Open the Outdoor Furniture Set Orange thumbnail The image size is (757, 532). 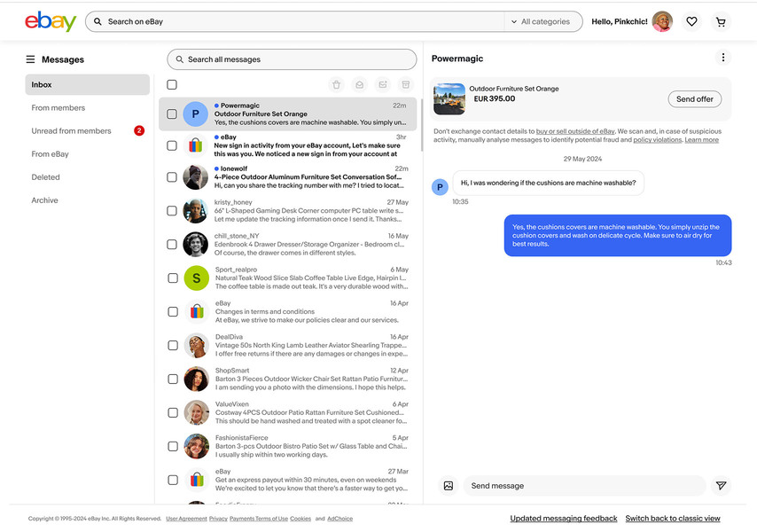click(x=449, y=99)
